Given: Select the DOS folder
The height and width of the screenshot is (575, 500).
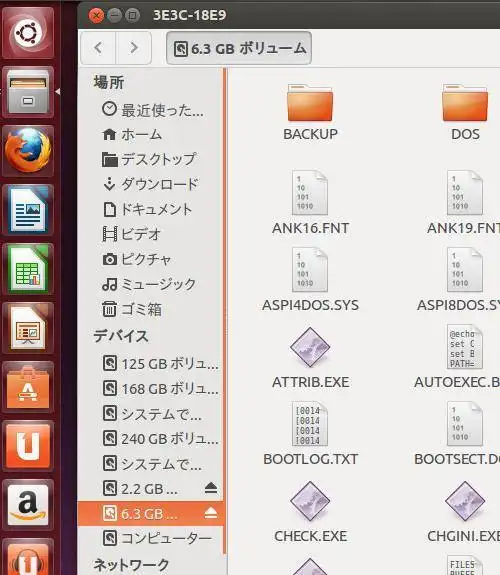Looking at the screenshot, I should coord(465,112).
